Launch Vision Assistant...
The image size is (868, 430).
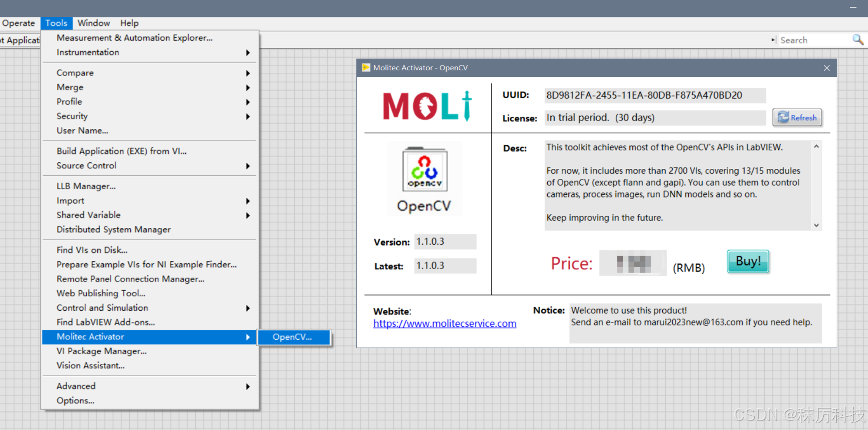pos(150,365)
